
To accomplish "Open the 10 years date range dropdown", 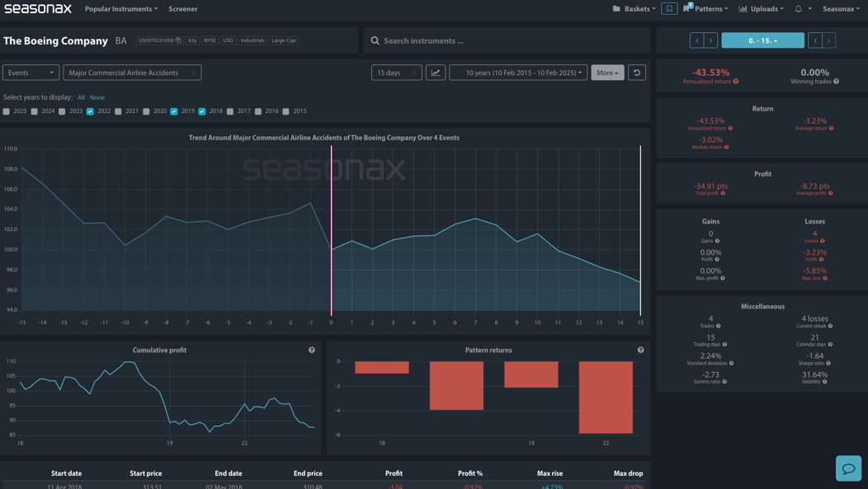I will click(518, 73).
